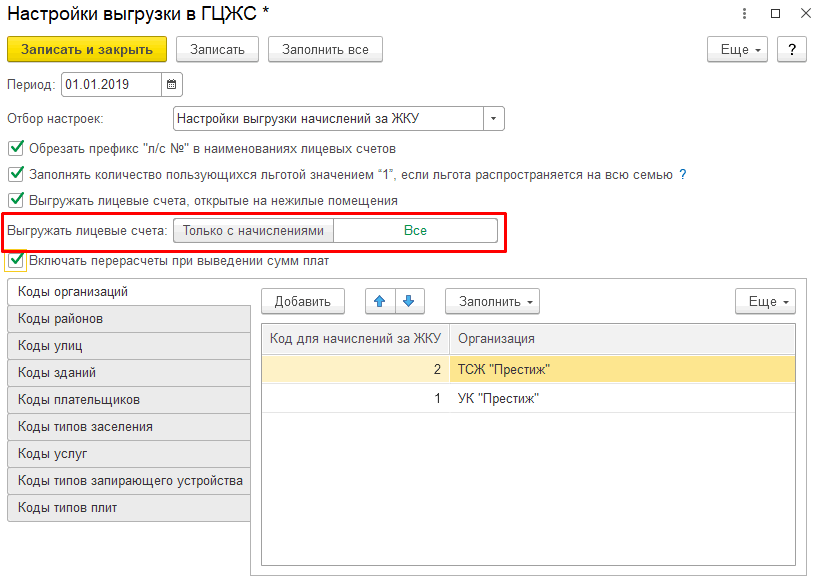
Task: Click 'Заполнить все' button
Action: tap(325, 49)
